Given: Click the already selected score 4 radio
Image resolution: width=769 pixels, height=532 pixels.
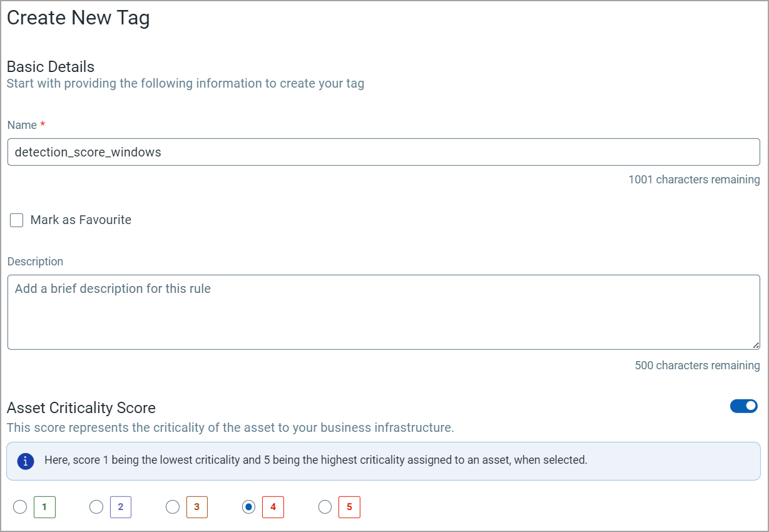Looking at the screenshot, I should 248,508.
